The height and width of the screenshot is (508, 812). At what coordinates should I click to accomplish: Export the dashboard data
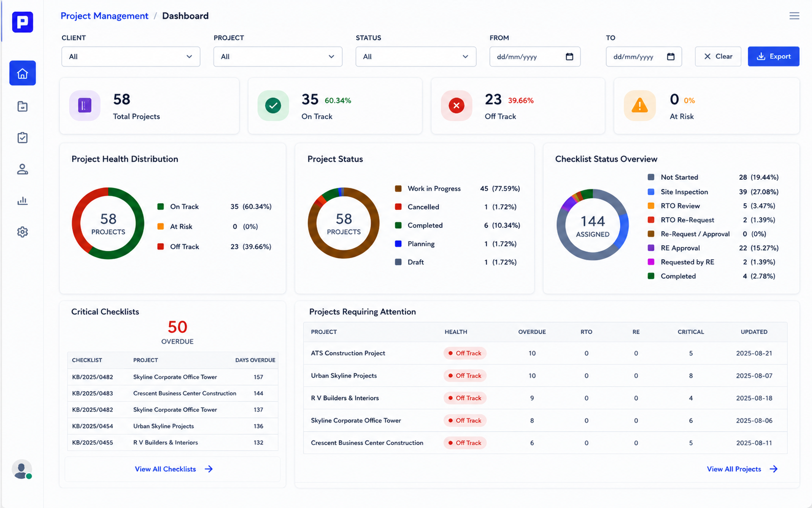[x=774, y=56]
